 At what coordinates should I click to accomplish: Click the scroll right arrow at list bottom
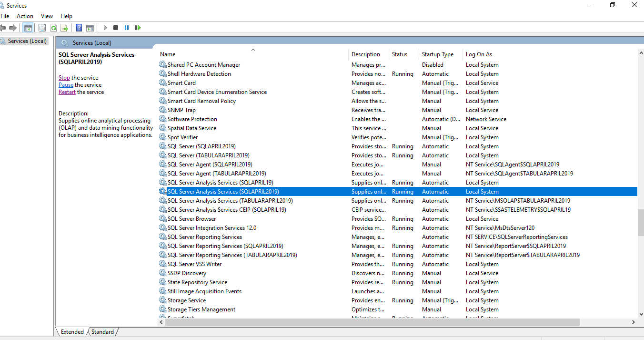point(634,322)
